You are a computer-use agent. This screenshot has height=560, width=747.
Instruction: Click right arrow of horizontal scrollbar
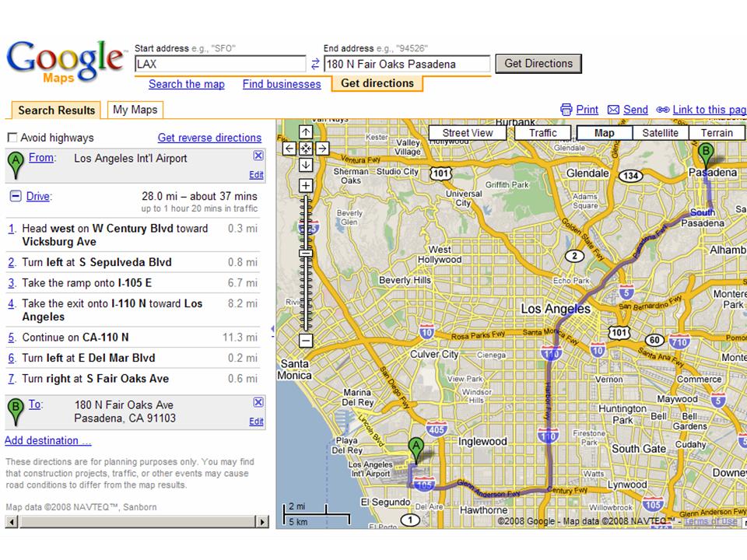261,522
